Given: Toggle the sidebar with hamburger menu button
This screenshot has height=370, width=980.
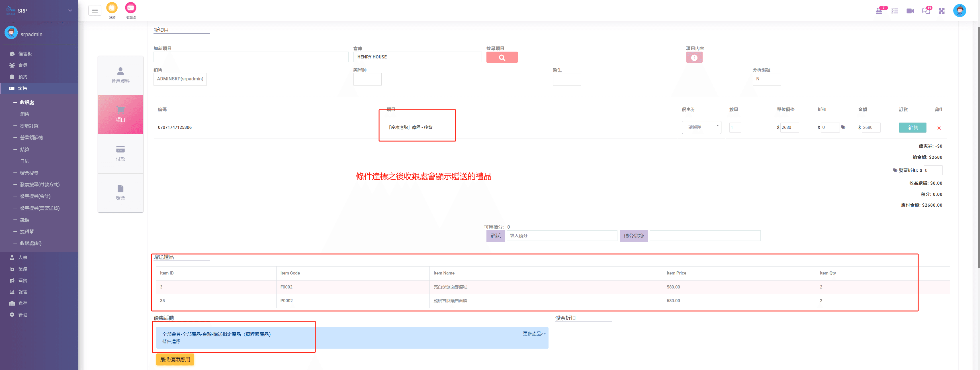Looking at the screenshot, I should click(x=95, y=11).
